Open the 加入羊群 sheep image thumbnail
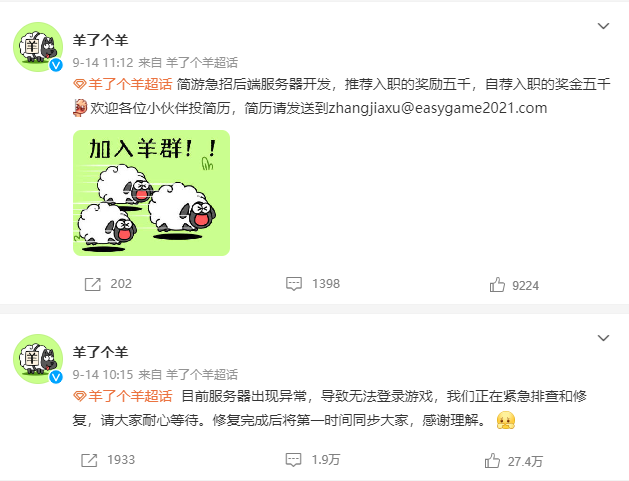629x481 pixels. pyautogui.click(x=151, y=193)
